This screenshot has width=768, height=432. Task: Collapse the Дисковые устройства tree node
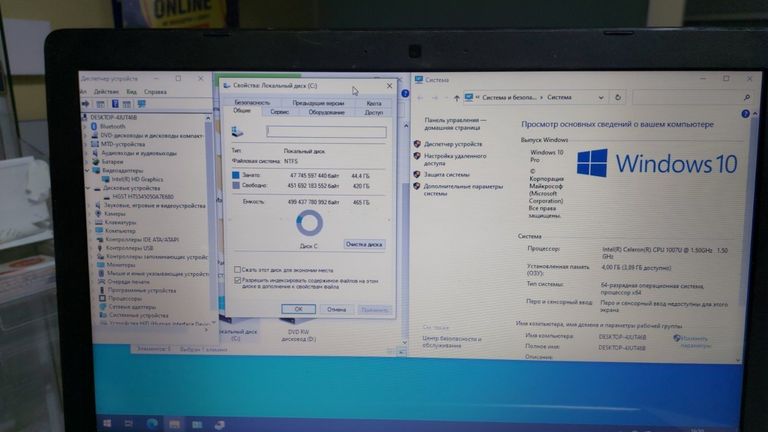(x=88, y=188)
